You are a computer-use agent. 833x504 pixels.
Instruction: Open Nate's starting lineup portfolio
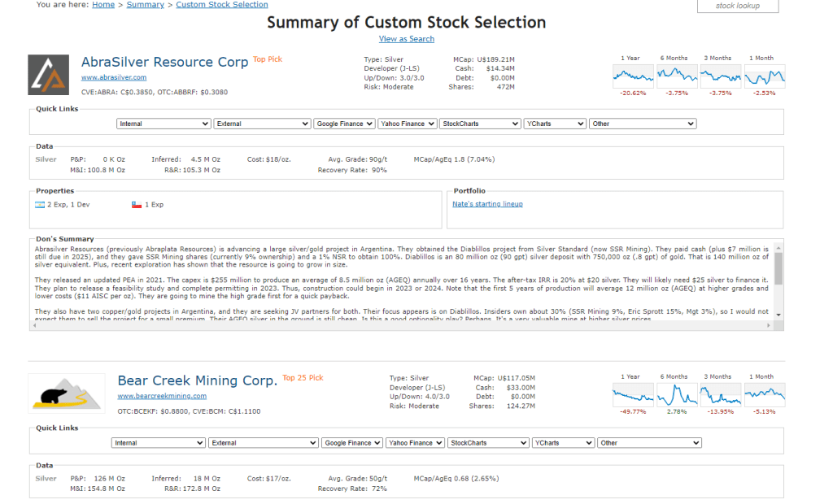tap(487, 204)
